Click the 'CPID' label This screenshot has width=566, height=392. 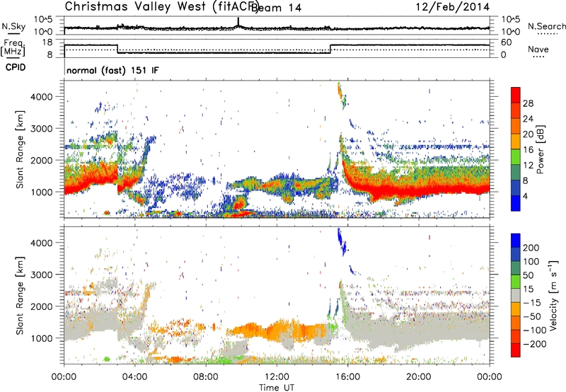[x=16, y=67]
